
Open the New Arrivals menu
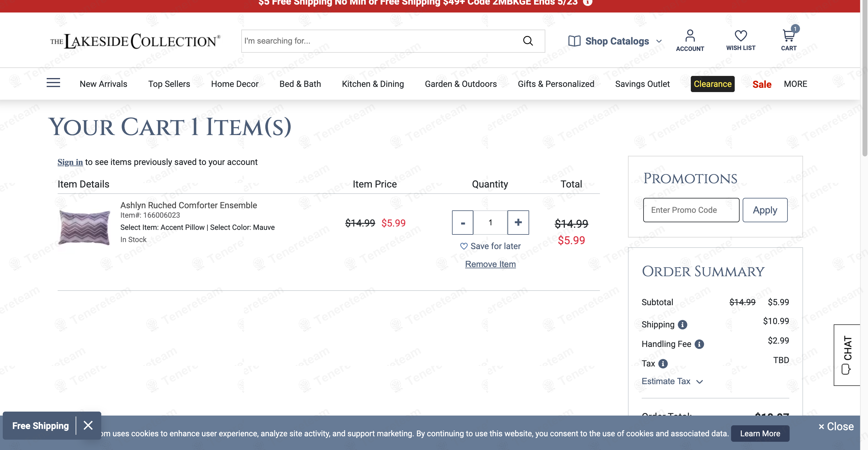[x=103, y=84]
